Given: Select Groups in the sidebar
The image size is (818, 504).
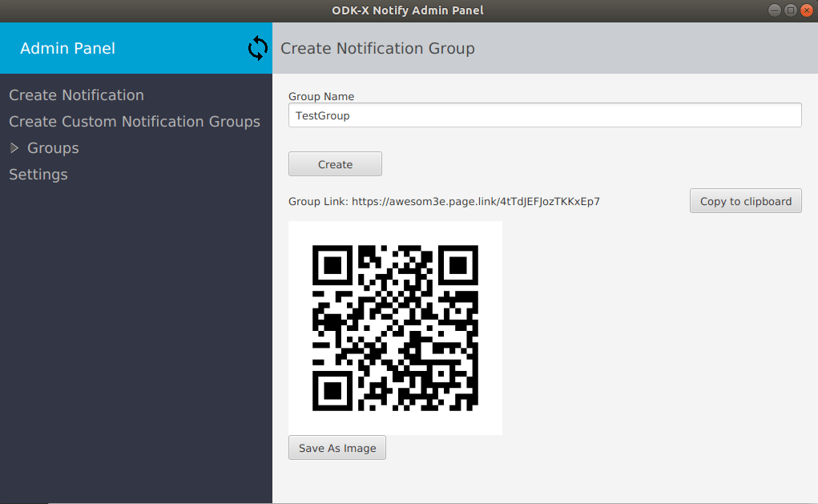Looking at the screenshot, I should [53, 148].
